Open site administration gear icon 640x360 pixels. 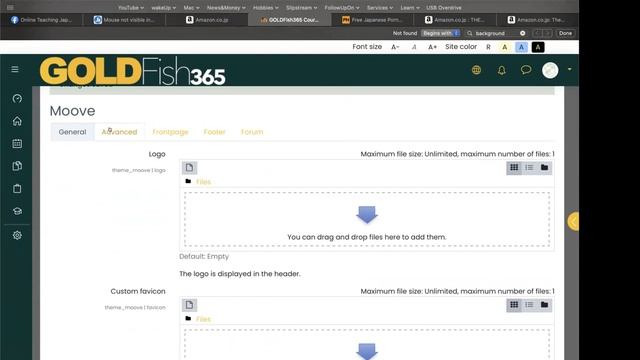pyautogui.click(x=17, y=236)
